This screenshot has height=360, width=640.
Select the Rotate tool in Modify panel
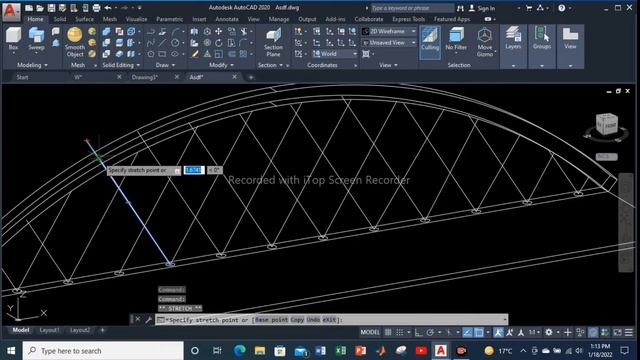click(219, 42)
